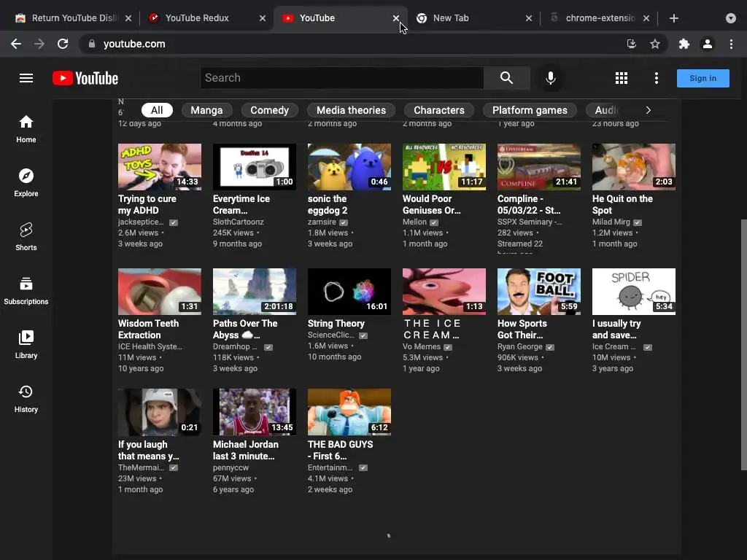747x560 pixels.
Task: Select the Characters chip
Action: pyautogui.click(x=438, y=110)
